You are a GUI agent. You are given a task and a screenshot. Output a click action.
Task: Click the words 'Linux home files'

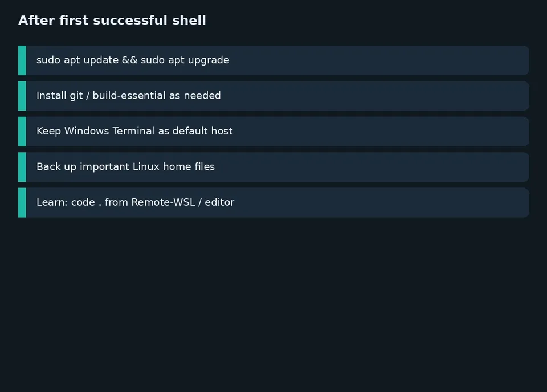click(x=174, y=166)
